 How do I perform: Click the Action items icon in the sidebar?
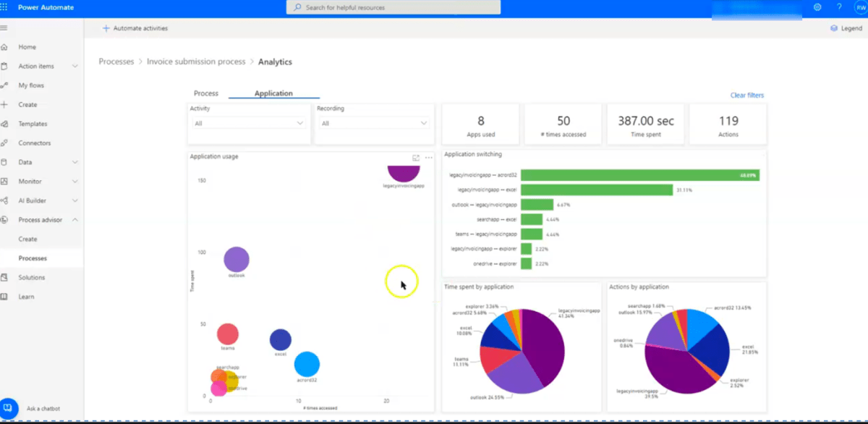(4, 67)
